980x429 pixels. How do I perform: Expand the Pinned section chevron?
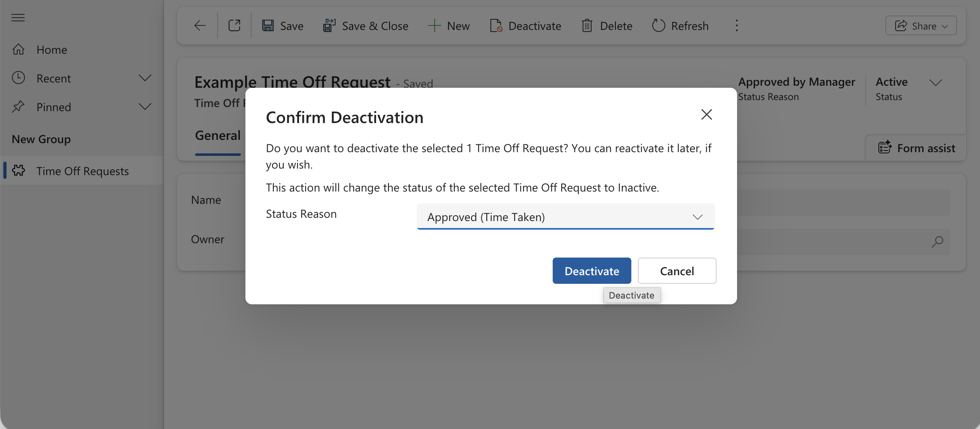145,107
